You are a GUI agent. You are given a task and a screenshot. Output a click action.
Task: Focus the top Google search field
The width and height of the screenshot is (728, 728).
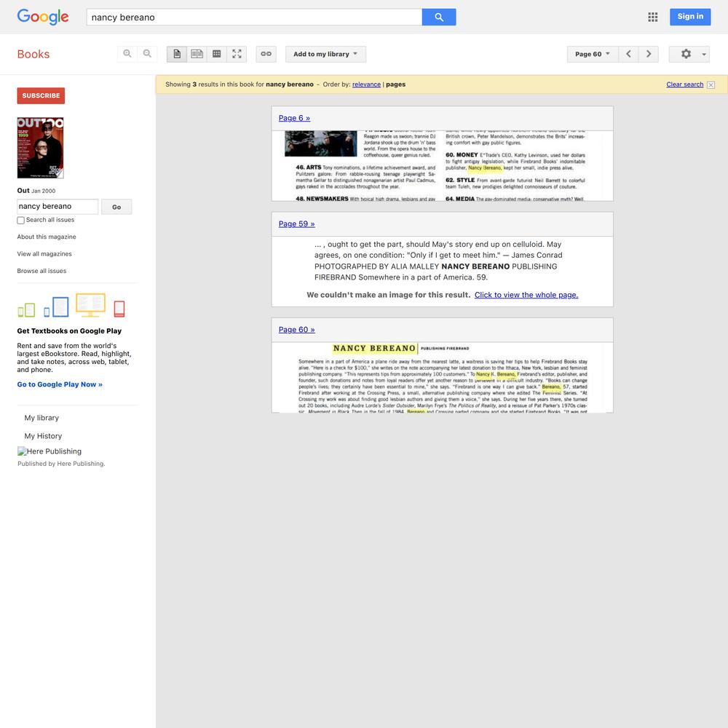click(x=254, y=17)
